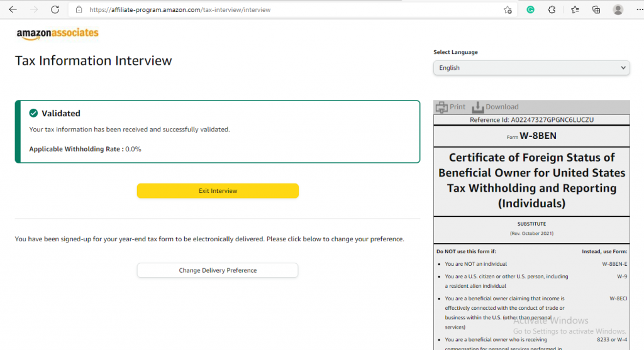Click the browser forward arrow
This screenshot has width=644, height=350.
[34, 9]
